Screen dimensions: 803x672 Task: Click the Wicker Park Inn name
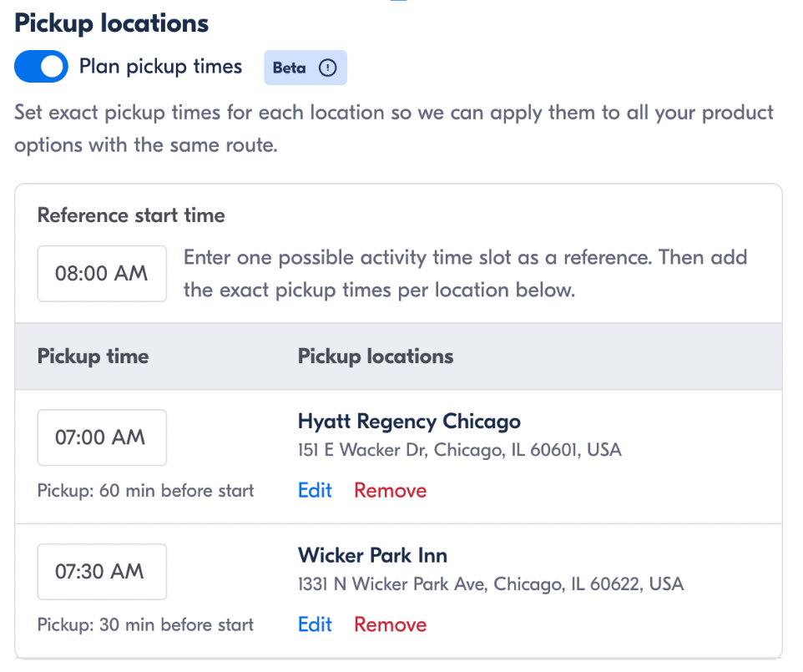(x=373, y=556)
